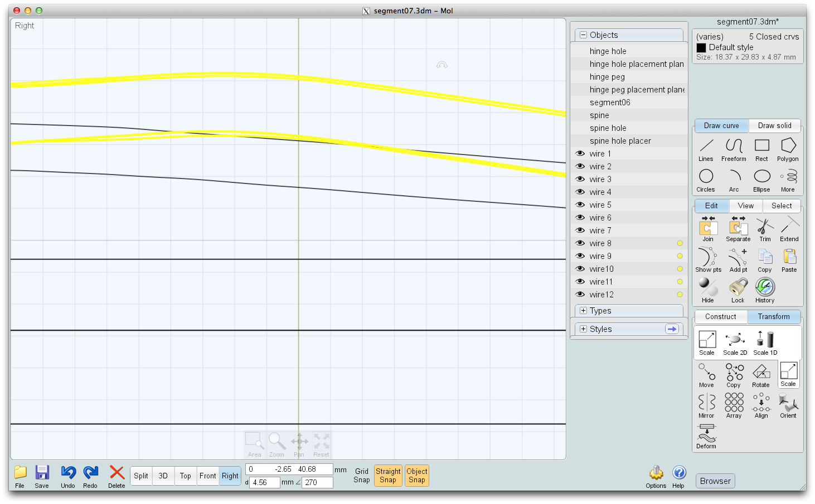
Task: Toggle visibility eye for wire 1
Action: [x=580, y=154]
